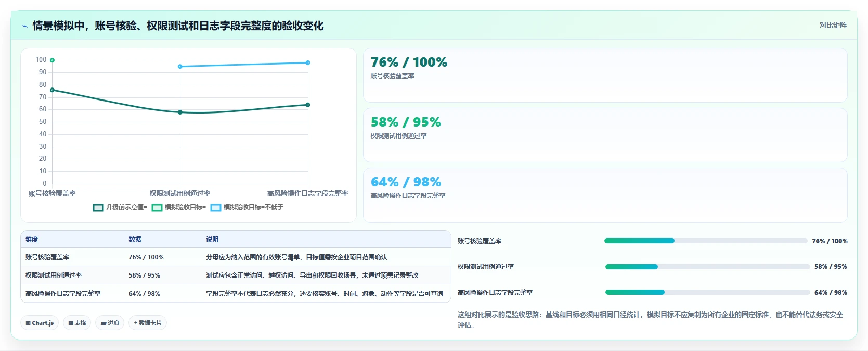This screenshot has width=868, height=351.
Task: Click the 表格 tag
Action: 77,323
